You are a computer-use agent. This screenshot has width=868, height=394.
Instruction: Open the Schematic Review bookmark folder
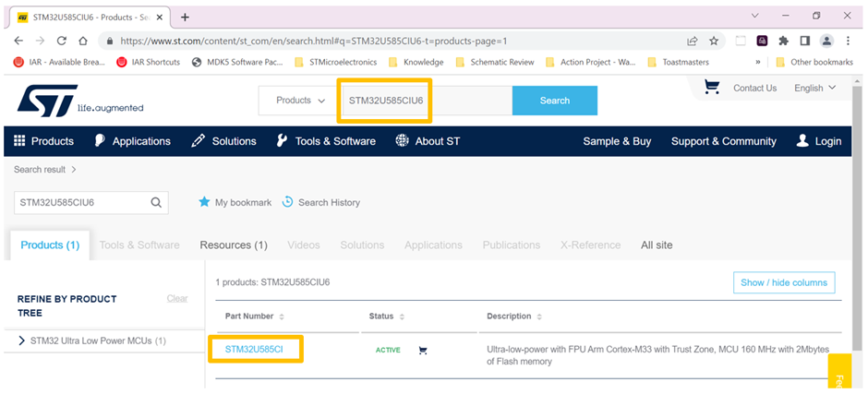point(495,62)
